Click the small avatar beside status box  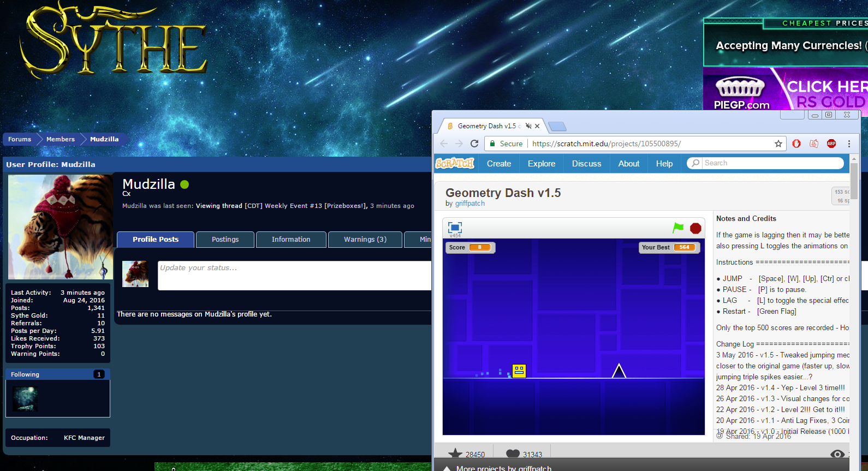(135, 274)
